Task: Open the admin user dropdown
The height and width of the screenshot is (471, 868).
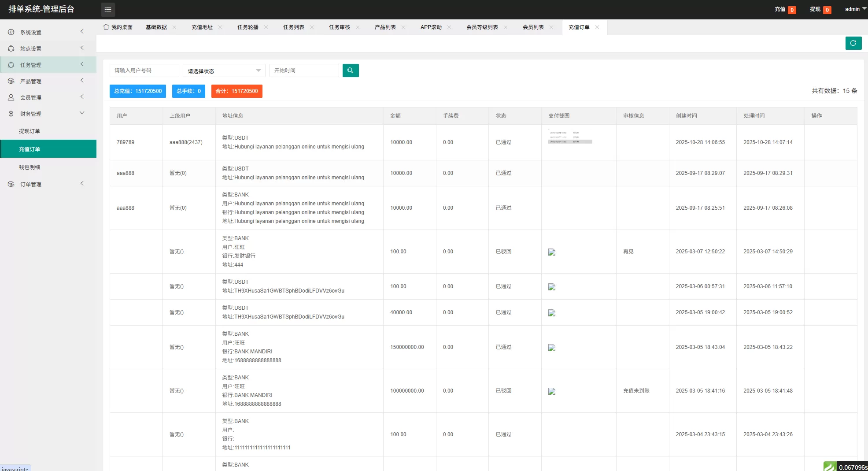Action: pos(855,9)
